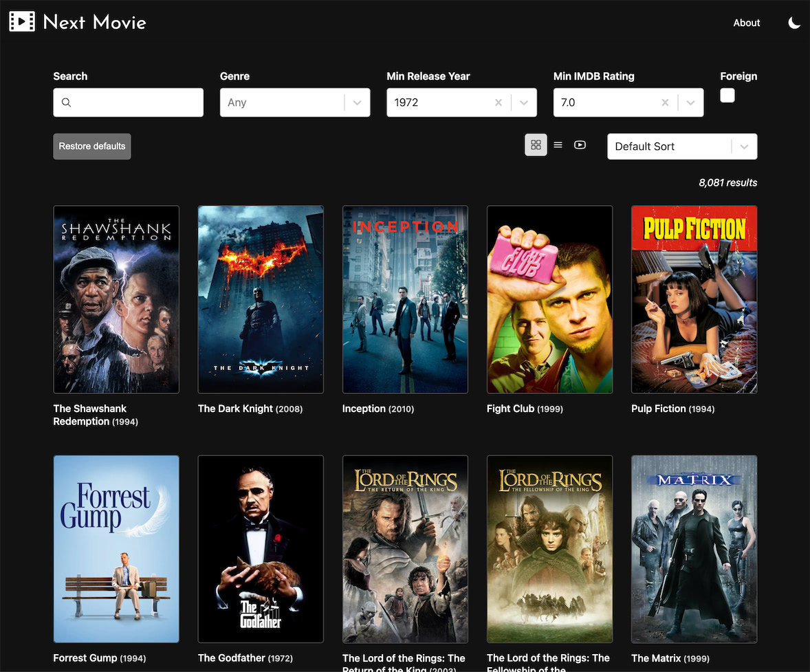Screen dimensions: 810x672
Task: Click Pulp Fiction (1994) title text
Action: point(673,409)
